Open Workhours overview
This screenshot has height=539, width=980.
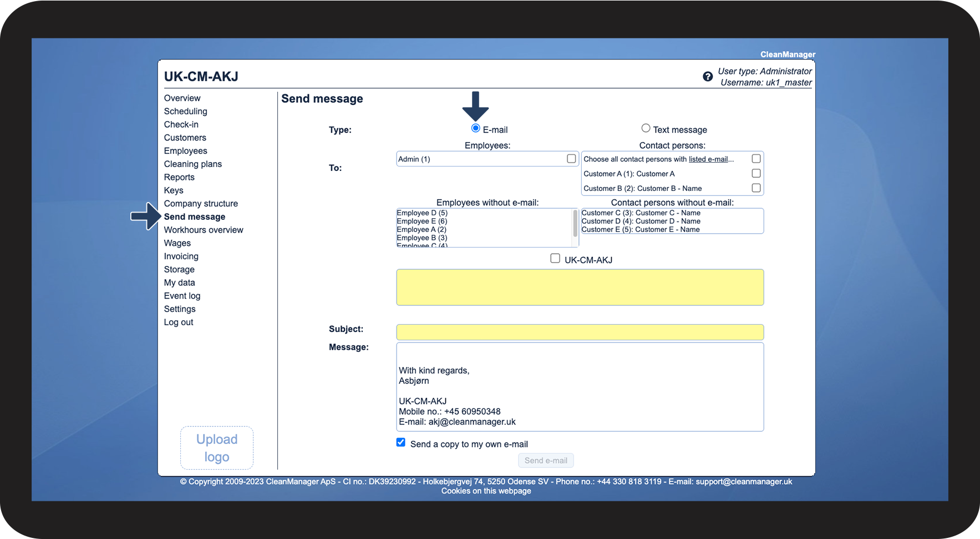click(x=204, y=230)
